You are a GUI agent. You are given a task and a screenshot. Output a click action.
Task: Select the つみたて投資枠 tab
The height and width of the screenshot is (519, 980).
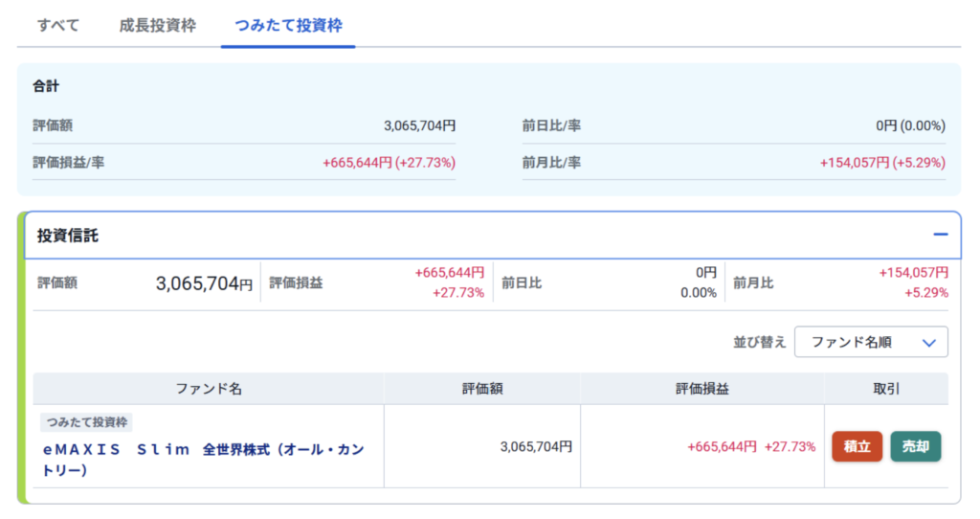[x=288, y=25]
